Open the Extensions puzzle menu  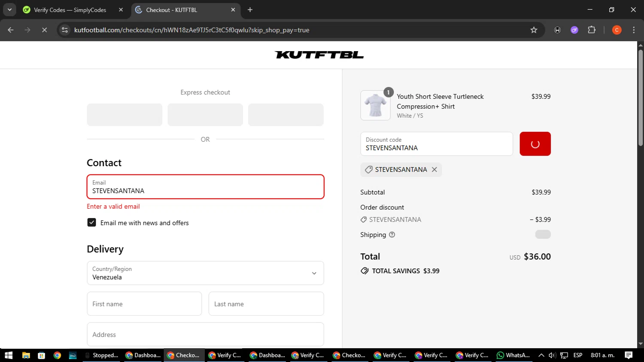click(x=592, y=30)
